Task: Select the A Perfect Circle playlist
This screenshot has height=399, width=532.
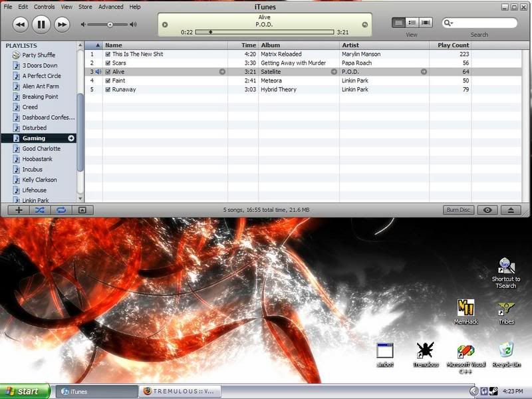Action: (x=41, y=76)
